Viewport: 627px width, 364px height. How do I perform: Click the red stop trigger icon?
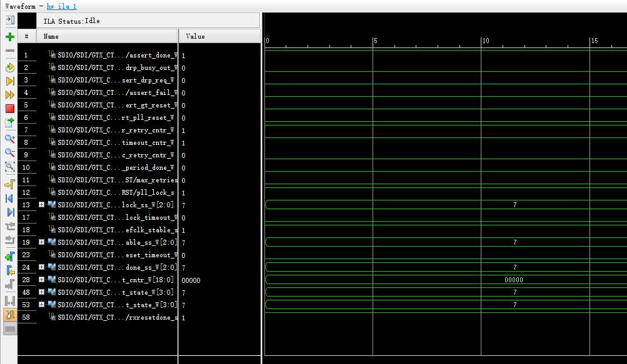click(x=10, y=108)
